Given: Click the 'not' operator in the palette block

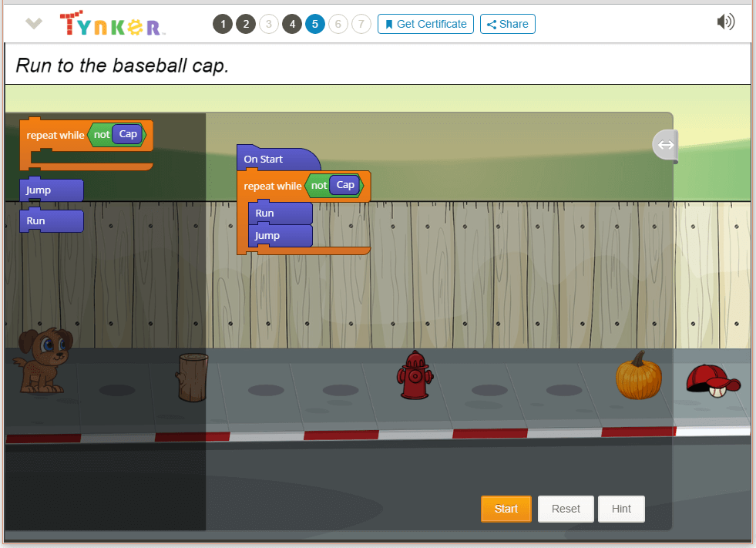Looking at the screenshot, I should coord(102,135).
